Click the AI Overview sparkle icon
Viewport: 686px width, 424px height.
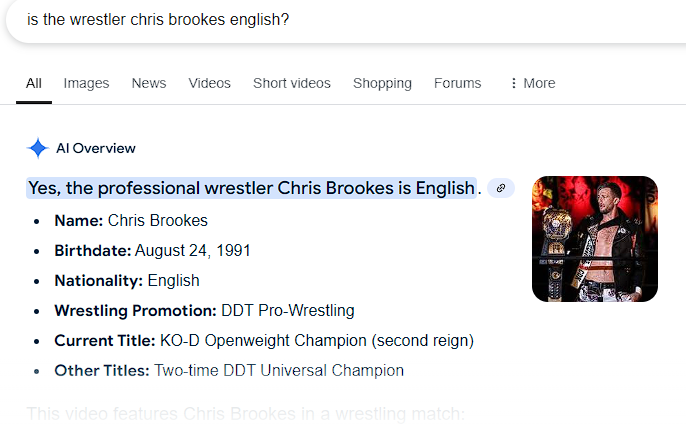(38, 149)
